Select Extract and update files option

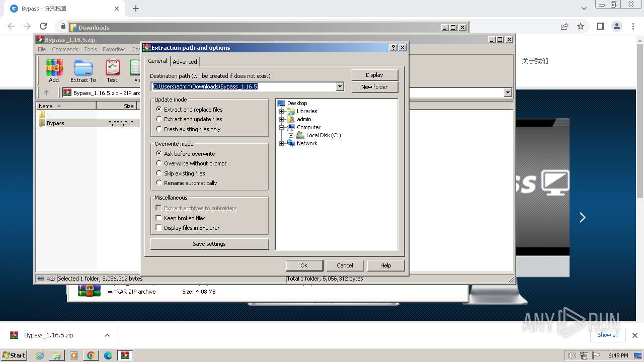click(189, 119)
